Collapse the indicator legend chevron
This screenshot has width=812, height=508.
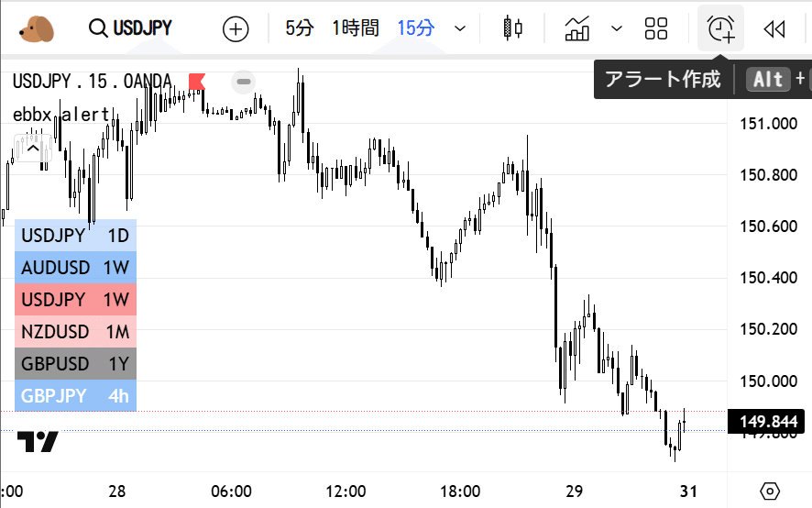click(33, 147)
